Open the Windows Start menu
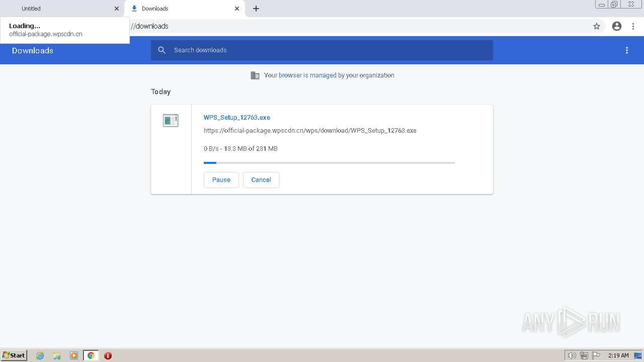This screenshot has height=362, width=644. pos(14,355)
